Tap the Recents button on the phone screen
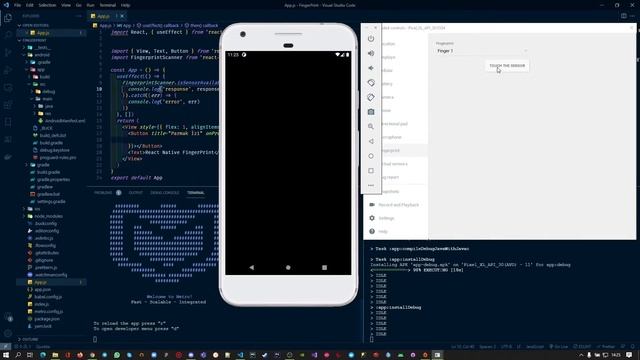The image size is (640, 360). point(324,267)
